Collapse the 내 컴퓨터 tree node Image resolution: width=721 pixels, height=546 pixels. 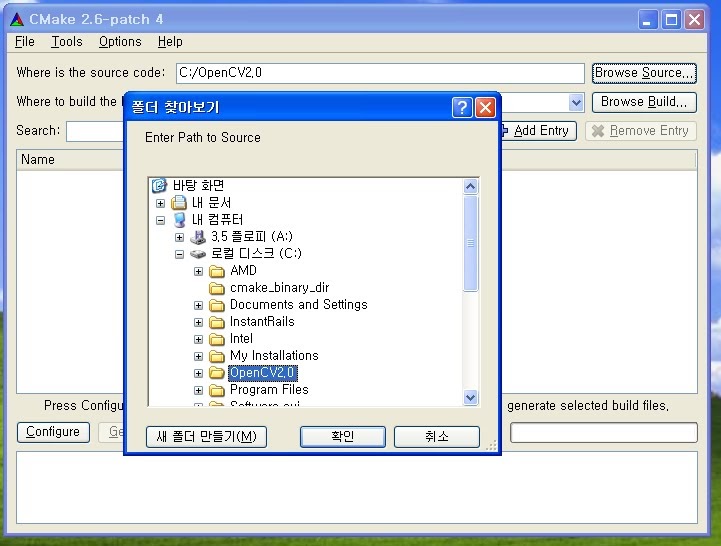[x=160, y=220]
